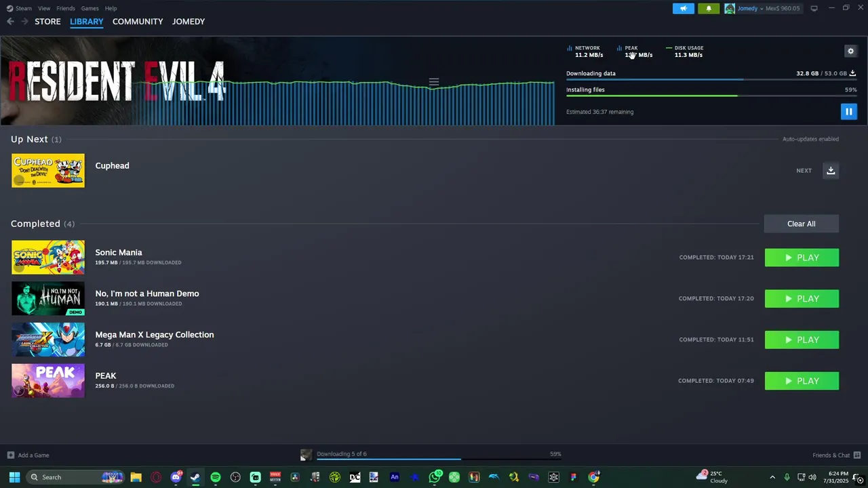Play Mega Man X Legacy Collection
Image resolution: width=868 pixels, height=488 pixels.
(802, 340)
